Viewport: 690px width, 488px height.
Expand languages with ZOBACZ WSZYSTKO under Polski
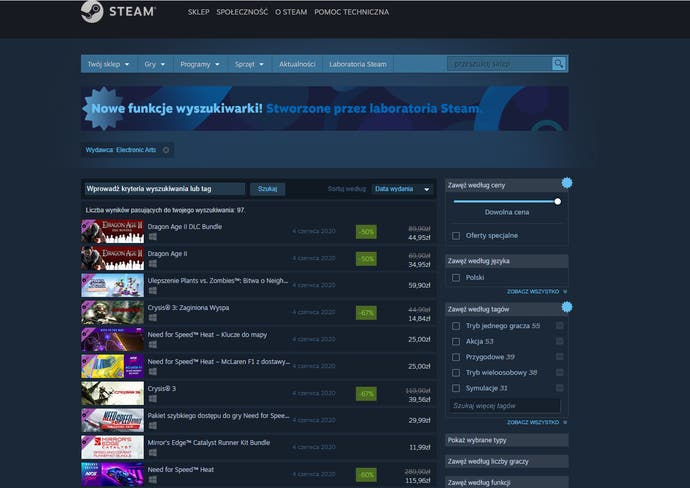pos(537,291)
